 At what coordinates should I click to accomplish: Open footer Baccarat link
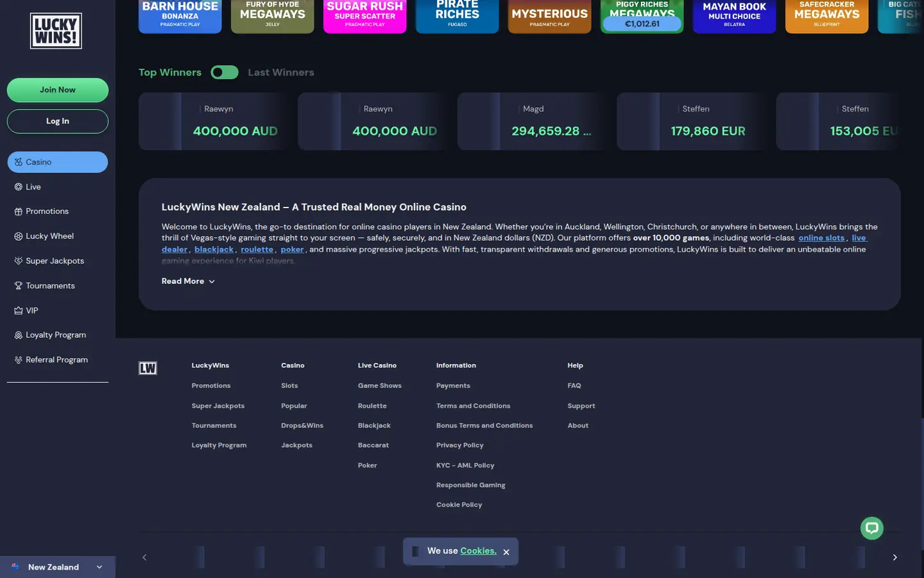[x=373, y=445]
